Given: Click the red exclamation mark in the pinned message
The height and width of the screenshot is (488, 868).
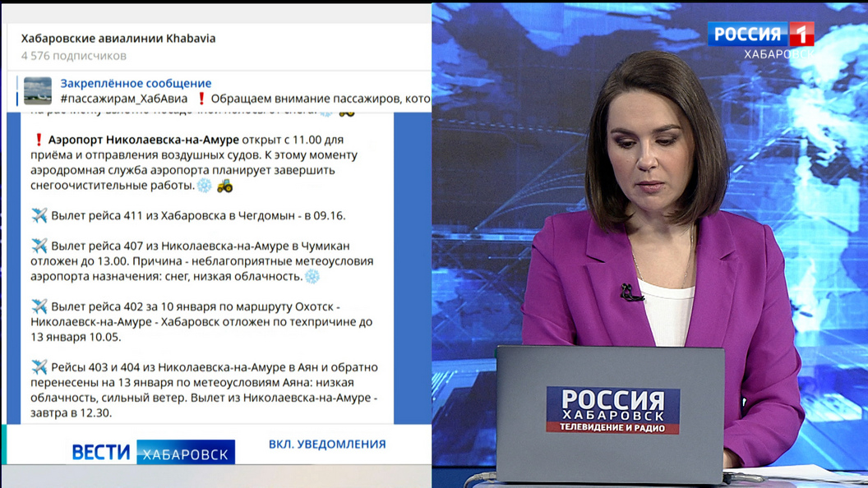Looking at the screenshot, I should point(201,99).
